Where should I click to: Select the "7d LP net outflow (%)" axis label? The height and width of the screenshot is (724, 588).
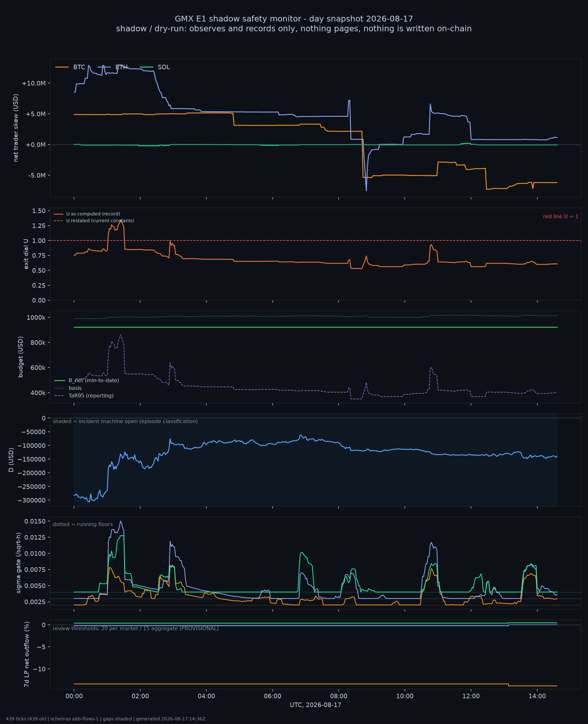[x=26, y=655]
